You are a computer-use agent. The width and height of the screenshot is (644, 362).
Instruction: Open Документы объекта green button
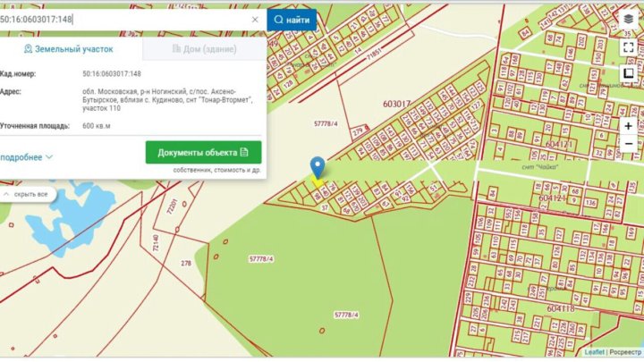[203, 152]
